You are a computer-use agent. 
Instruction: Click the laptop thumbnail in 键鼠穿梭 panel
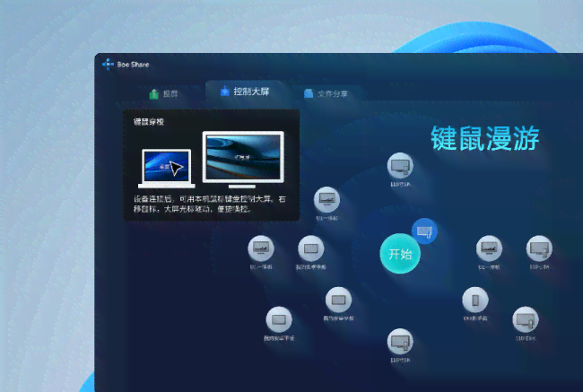tap(166, 168)
